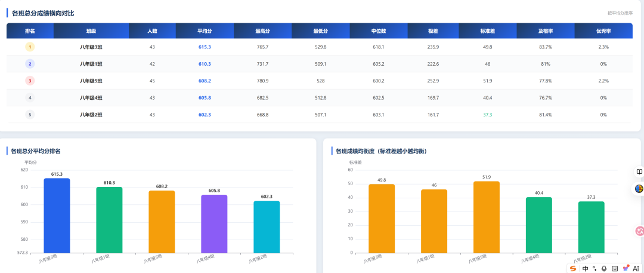Image resolution: width=644 pixels, height=273 pixels.
Task: Sort by the 平均分 column header
Action: [x=205, y=31]
